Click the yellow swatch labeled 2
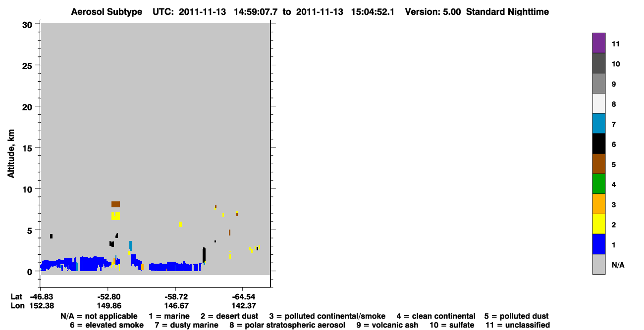Image resolution: width=644 pixels, height=330 pixels. [598, 224]
